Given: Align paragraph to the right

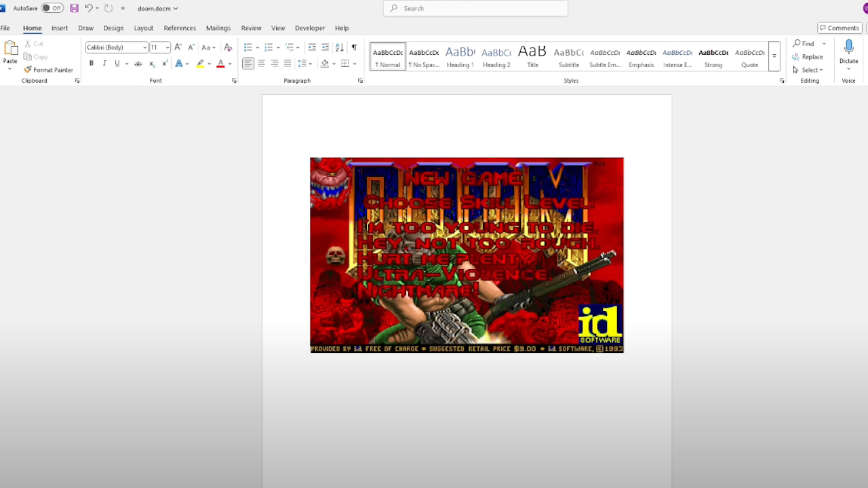Looking at the screenshot, I should click(275, 64).
